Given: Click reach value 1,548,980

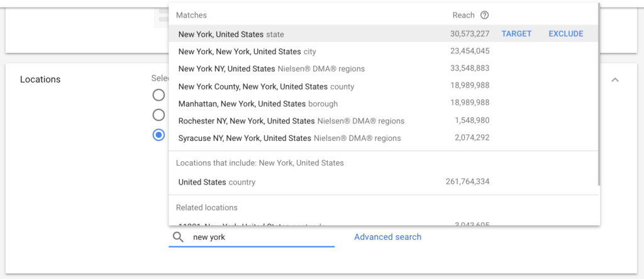Looking at the screenshot, I should coord(472,120).
